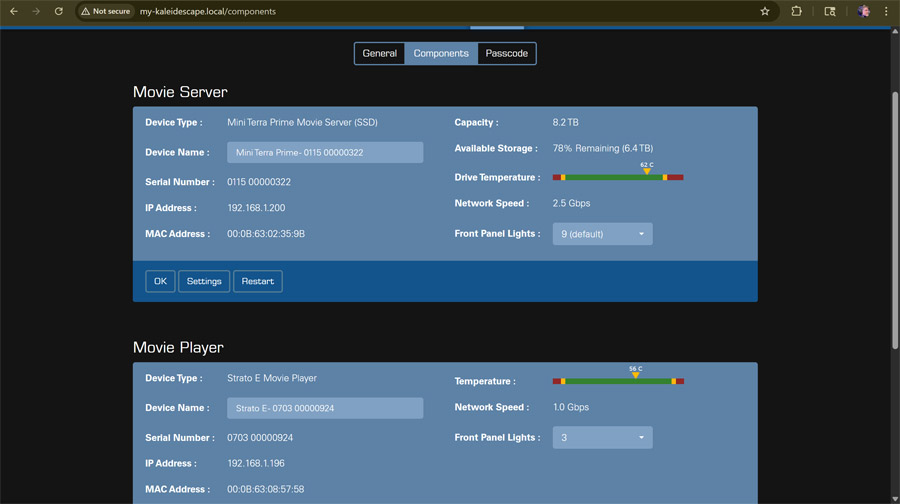
Task: Click the address bar URL my-kaleidescape.local/components
Action: click(208, 11)
